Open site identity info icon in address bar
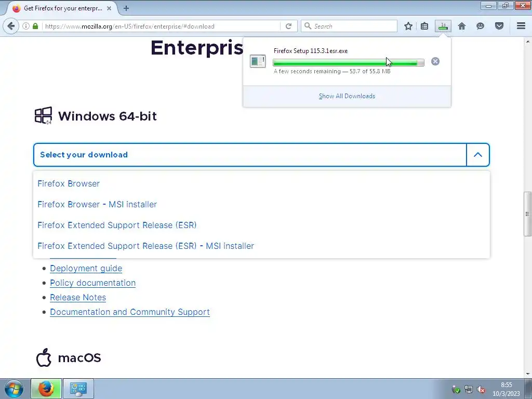Image resolution: width=532 pixels, height=399 pixels. pos(26,26)
